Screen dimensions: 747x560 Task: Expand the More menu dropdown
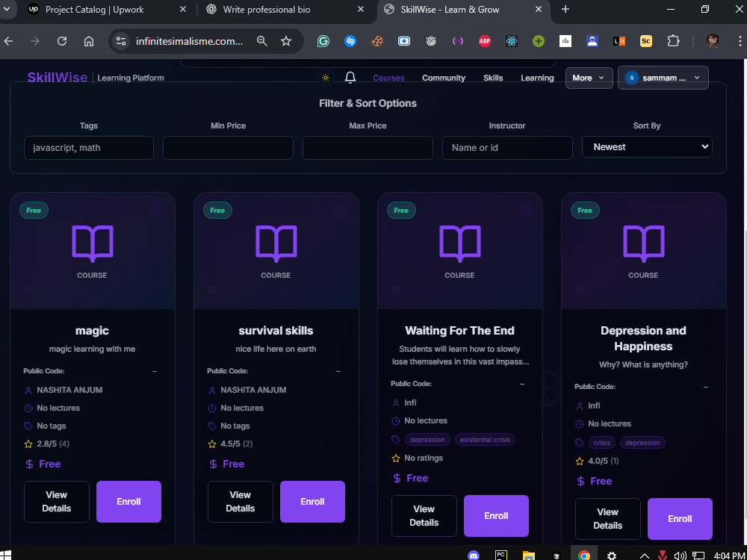589,78
